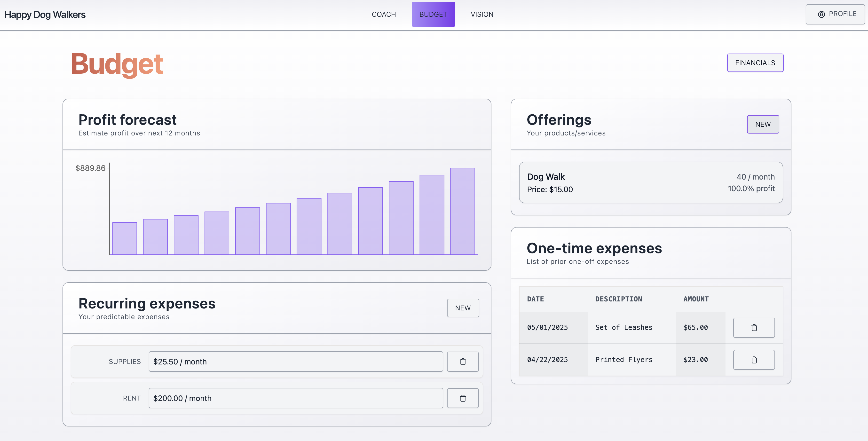
Task: Select the Dog Walk offering card
Action: coord(651,183)
